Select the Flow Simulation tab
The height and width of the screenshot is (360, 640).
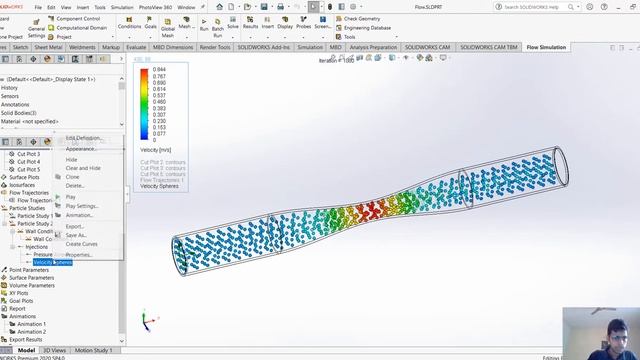(x=546, y=47)
